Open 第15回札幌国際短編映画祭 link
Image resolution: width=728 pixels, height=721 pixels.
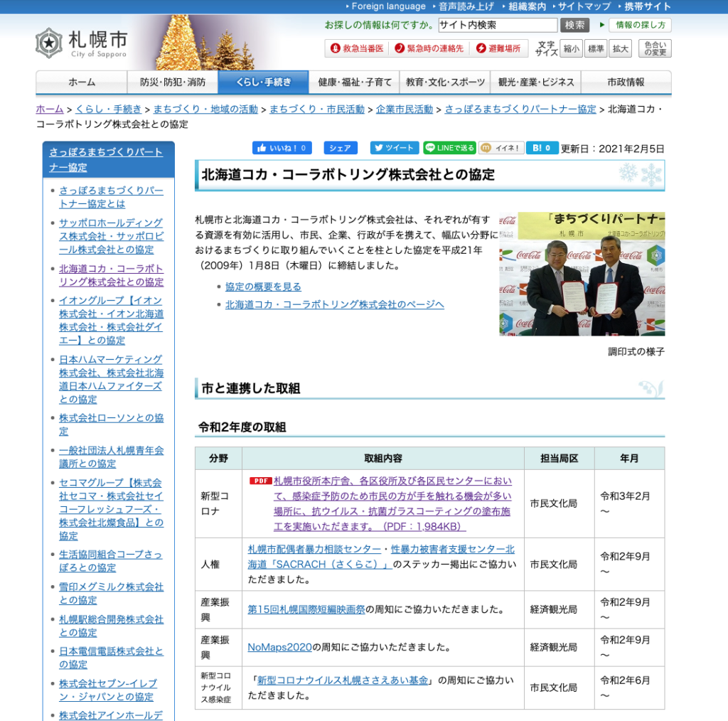coord(306,609)
